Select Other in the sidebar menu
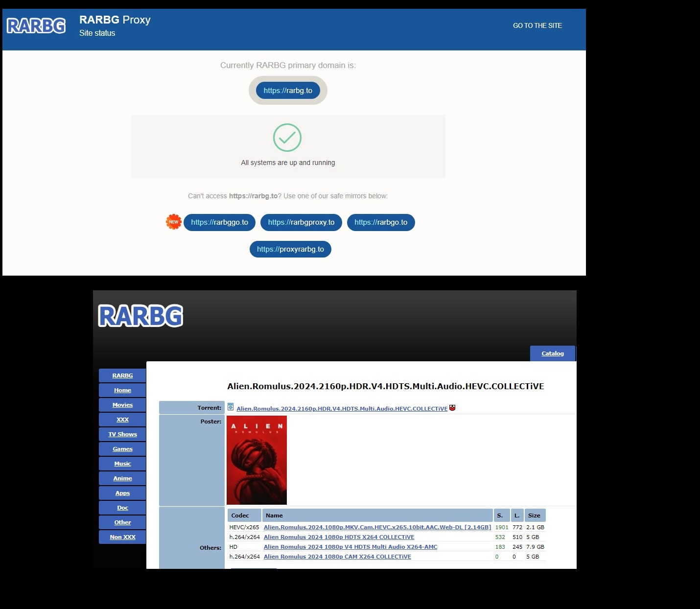The height and width of the screenshot is (609, 700). click(122, 522)
